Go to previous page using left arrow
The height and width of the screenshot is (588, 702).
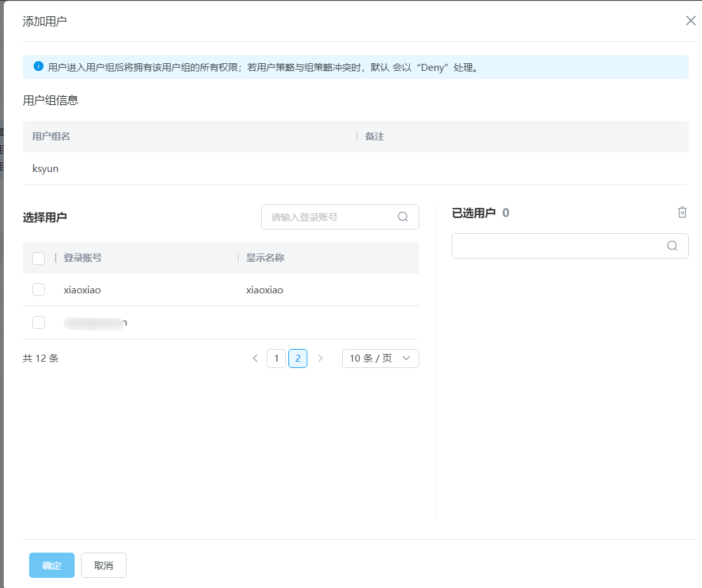coord(256,358)
